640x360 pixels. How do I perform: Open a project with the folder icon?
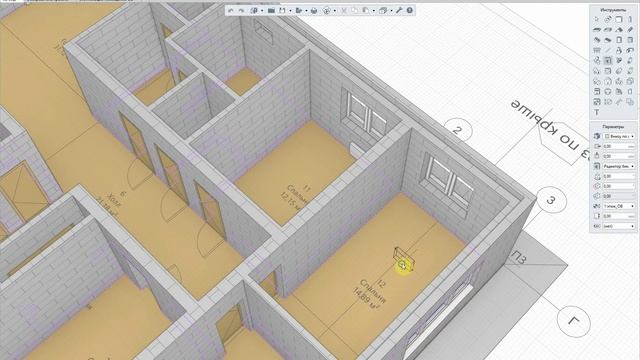pyautogui.click(x=271, y=11)
